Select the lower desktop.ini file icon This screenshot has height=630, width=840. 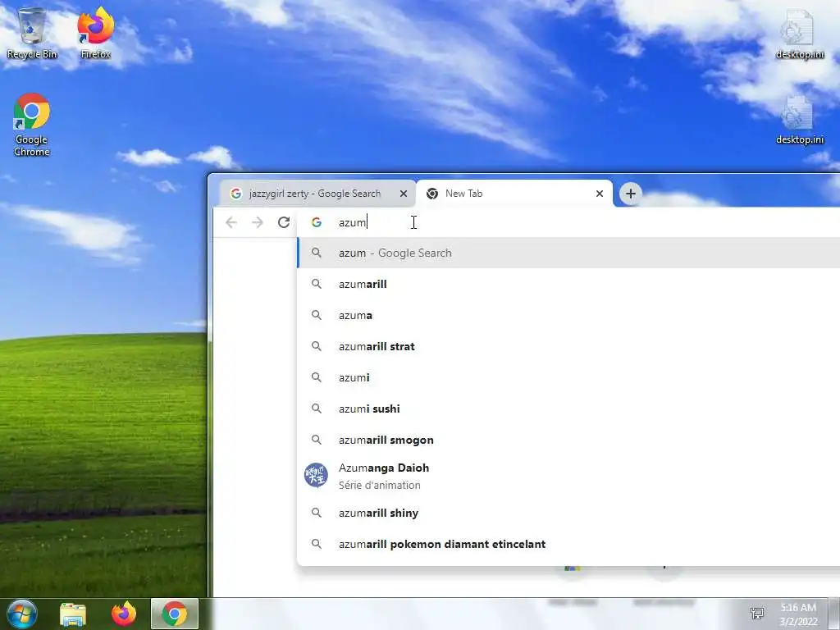tap(799, 120)
